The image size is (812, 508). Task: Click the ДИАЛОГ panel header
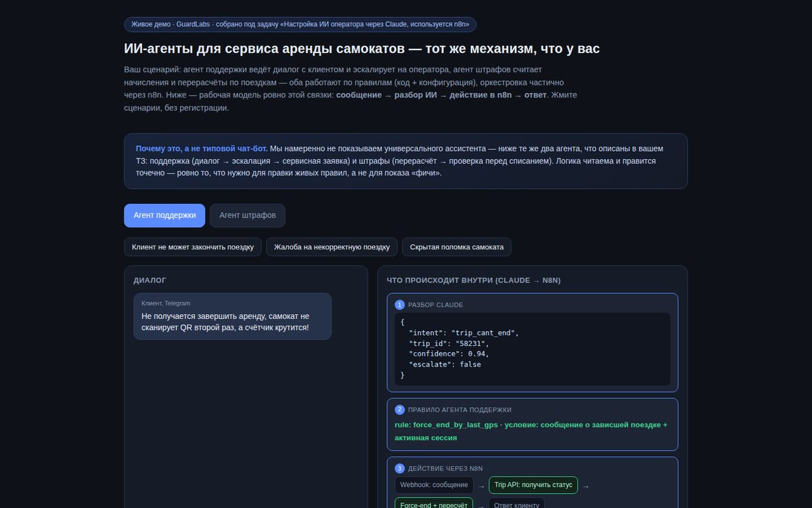click(150, 280)
